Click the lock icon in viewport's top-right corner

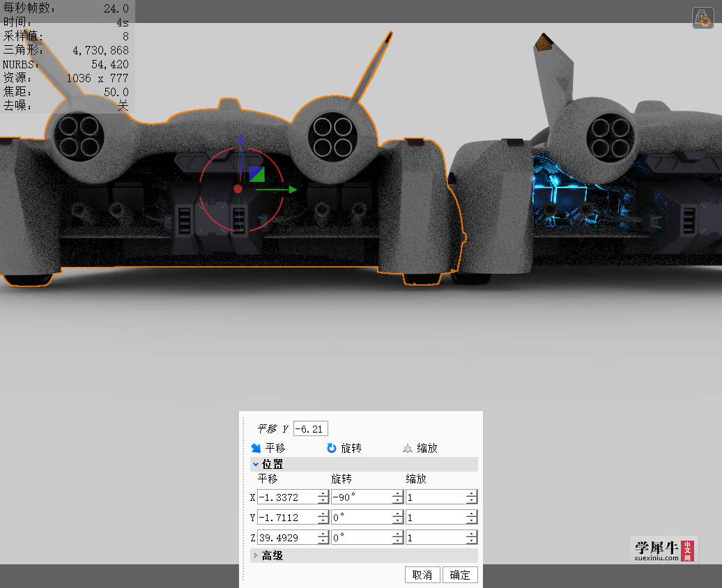tap(702, 18)
